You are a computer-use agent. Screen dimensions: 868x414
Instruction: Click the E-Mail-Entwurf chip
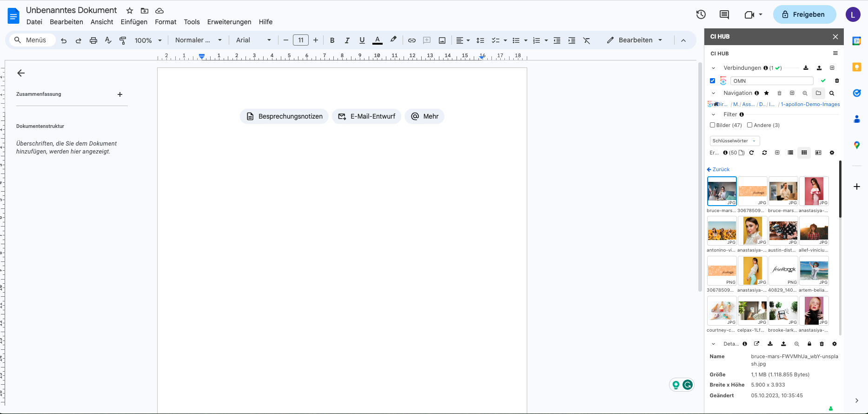pyautogui.click(x=366, y=116)
